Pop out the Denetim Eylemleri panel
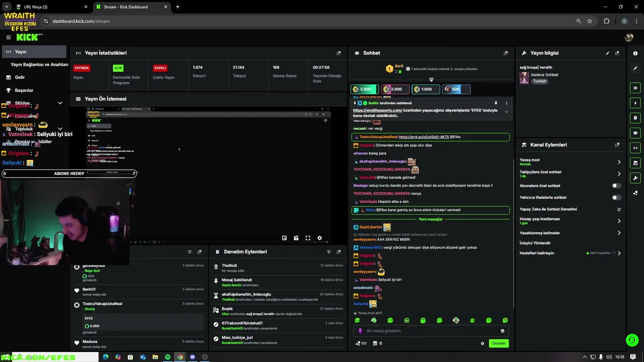644x362 pixels. [x=339, y=252]
